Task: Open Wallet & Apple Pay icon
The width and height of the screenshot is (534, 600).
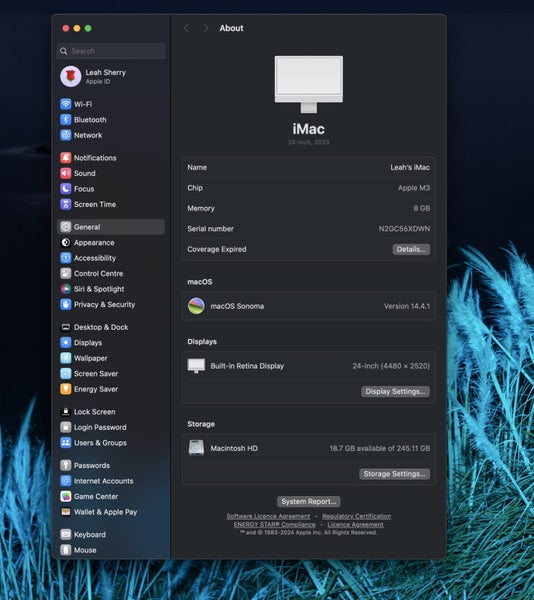Action: click(x=66, y=512)
